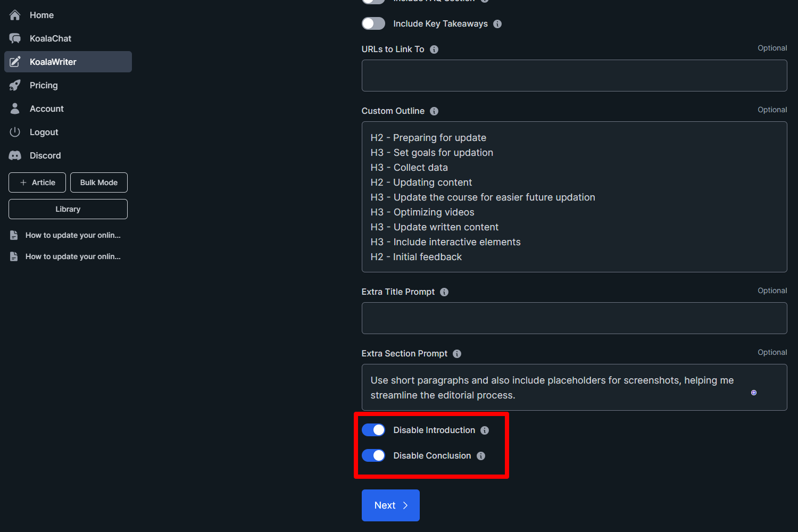Viewport: 798px width, 532px height.
Task: Click the info icon beside URLs to Link To
Action: (x=434, y=49)
